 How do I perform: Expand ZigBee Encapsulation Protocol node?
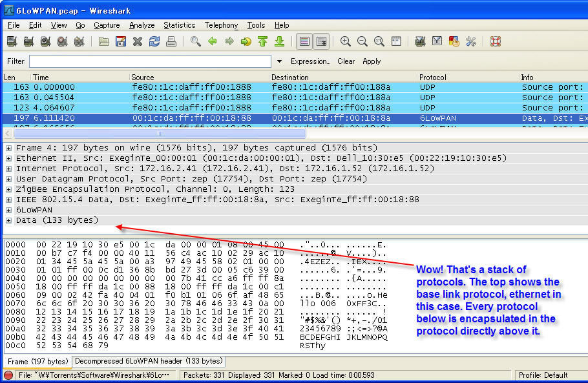point(8,189)
